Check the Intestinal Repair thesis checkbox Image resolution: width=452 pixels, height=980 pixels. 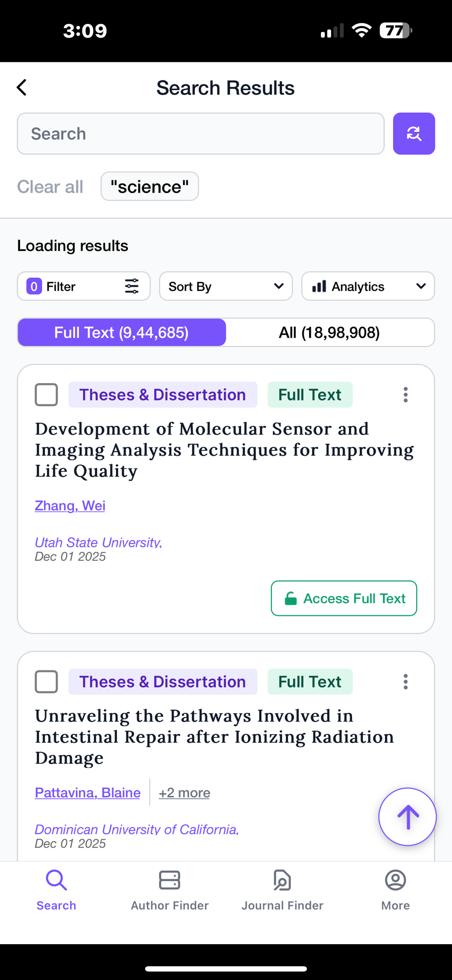pyautogui.click(x=47, y=682)
